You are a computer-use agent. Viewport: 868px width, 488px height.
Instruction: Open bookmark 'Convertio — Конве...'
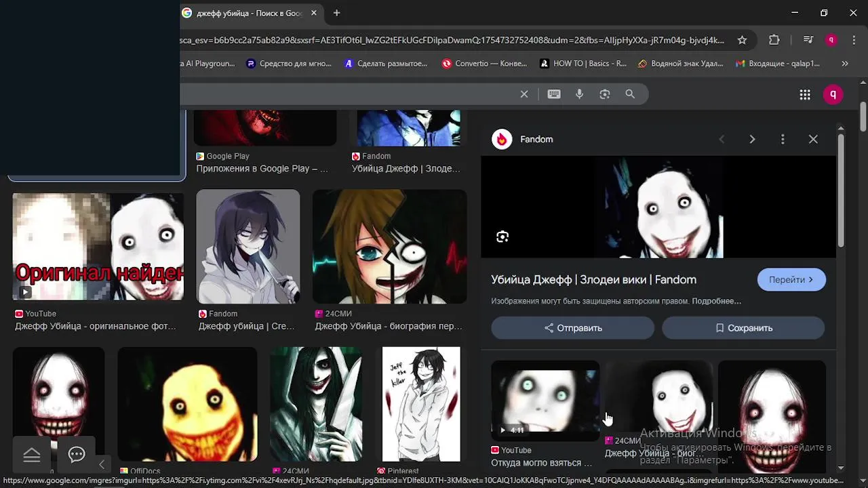click(484, 64)
